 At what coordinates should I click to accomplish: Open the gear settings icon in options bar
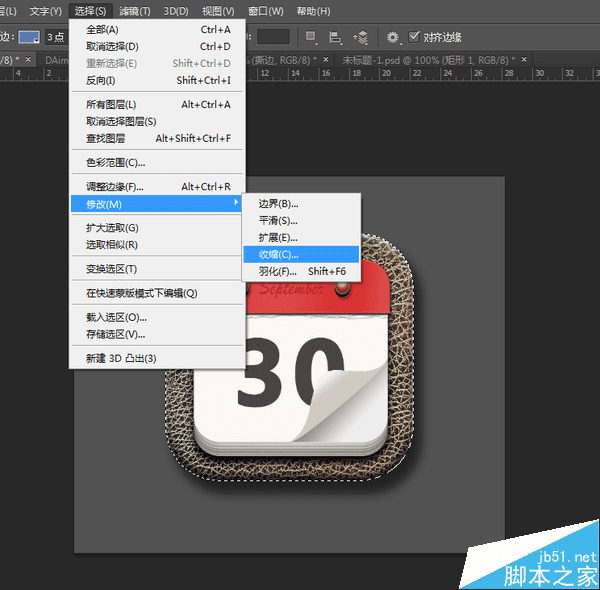coord(393,37)
